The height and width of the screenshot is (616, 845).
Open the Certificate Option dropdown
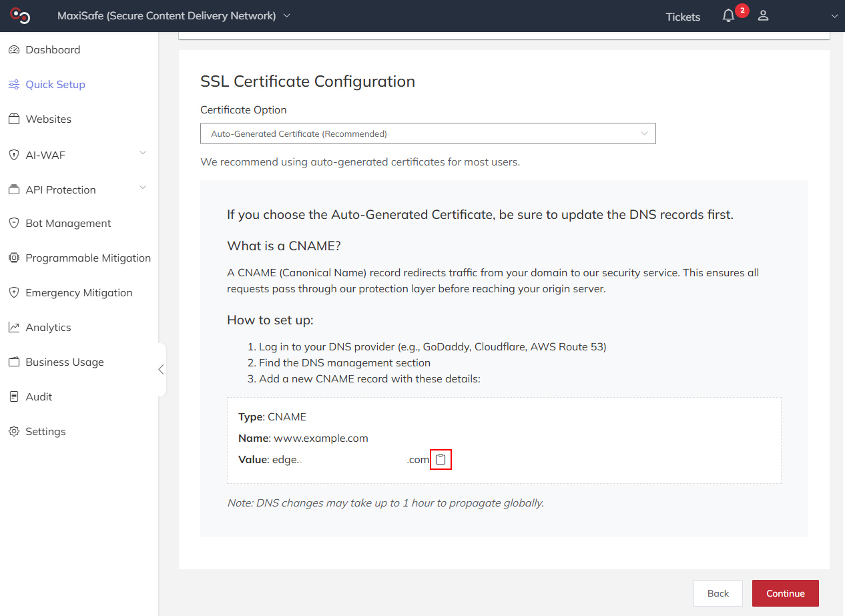428,133
